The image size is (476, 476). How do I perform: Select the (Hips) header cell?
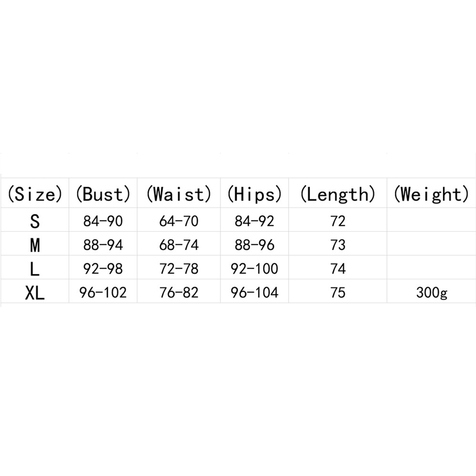(x=254, y=194)
